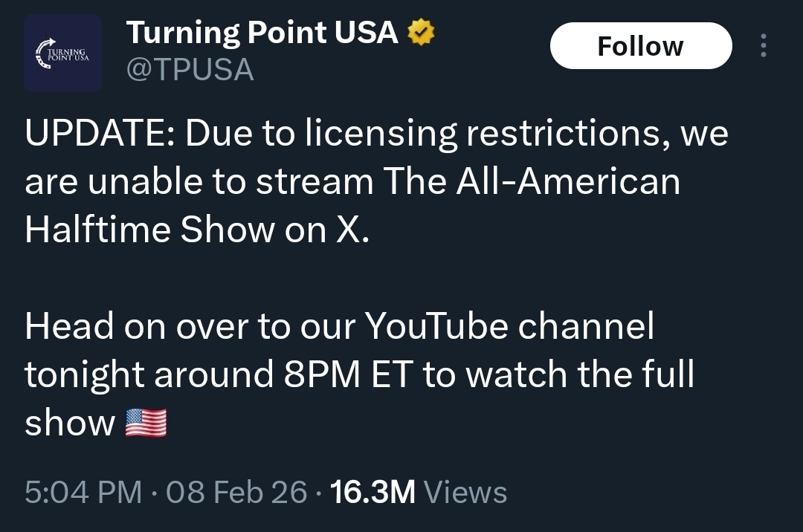This screenshot has width=803, height=532.
Task: Open the three-dot more options menu
Action: click(763, 46)
